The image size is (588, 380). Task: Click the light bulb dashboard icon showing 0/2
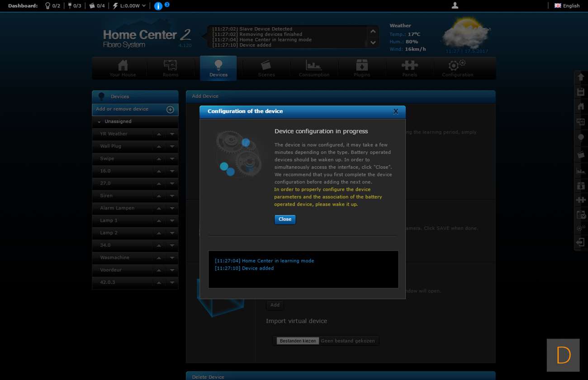click(47, 6)
